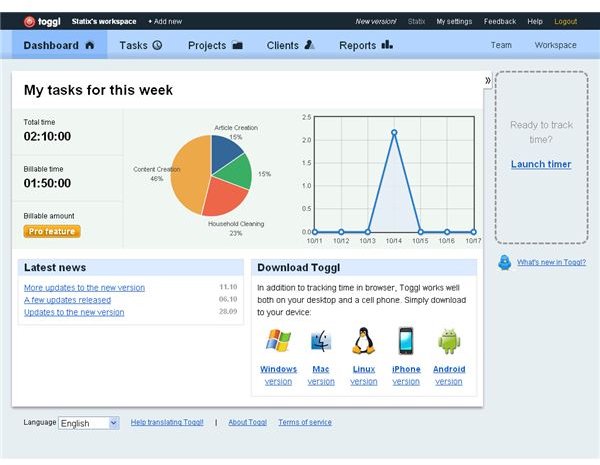The height and width of the screenshot is (465, 600).
Task: Click the Tasks clock icon
Action: pyautogui.click(x=157, y=45)
